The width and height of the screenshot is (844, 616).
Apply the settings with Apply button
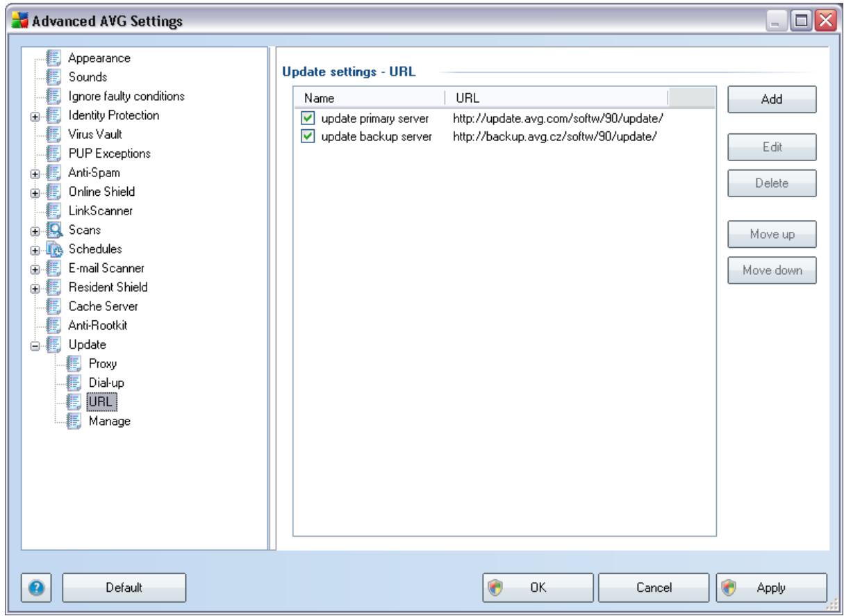tap(771, 588)
